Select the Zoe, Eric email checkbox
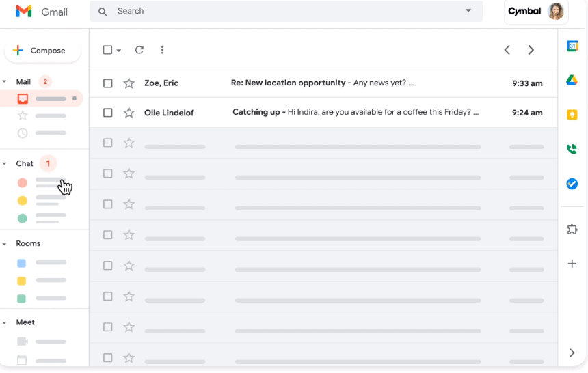The height and width of the screenshot is (373, 588). click(107, 83)
